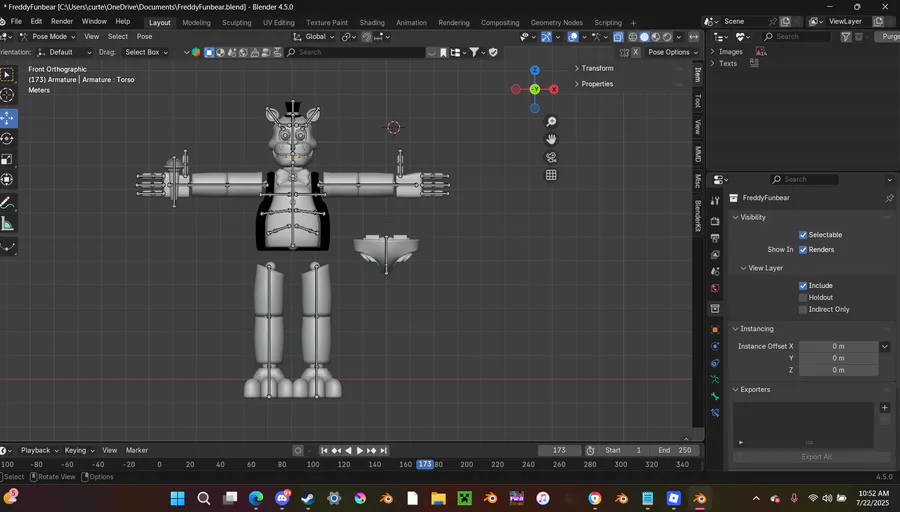Viewport: 900px width, 512px height.
Task: Select the Scale tool in left toolbar
Action: pyautogui.click(x=7, y=160)
